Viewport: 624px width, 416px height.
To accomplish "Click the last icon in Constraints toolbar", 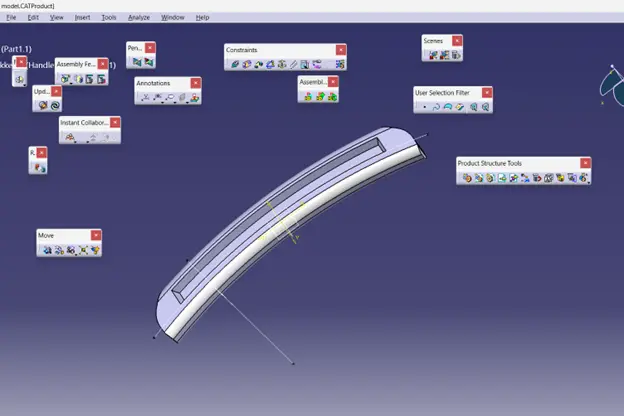I will 339,65.
